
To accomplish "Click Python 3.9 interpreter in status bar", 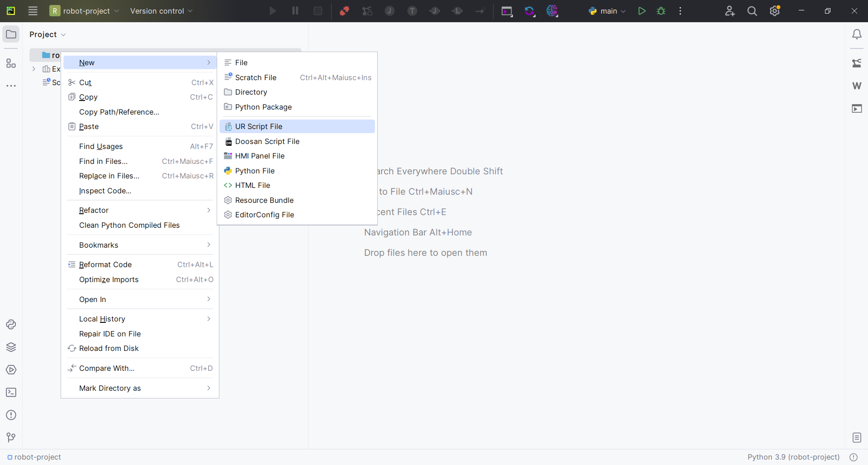I will tap(793, 457).
